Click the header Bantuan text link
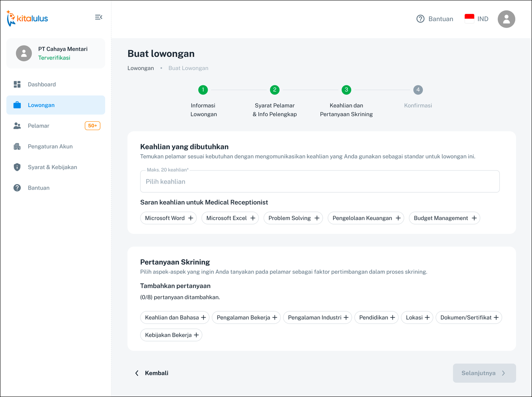 (441, 19)
